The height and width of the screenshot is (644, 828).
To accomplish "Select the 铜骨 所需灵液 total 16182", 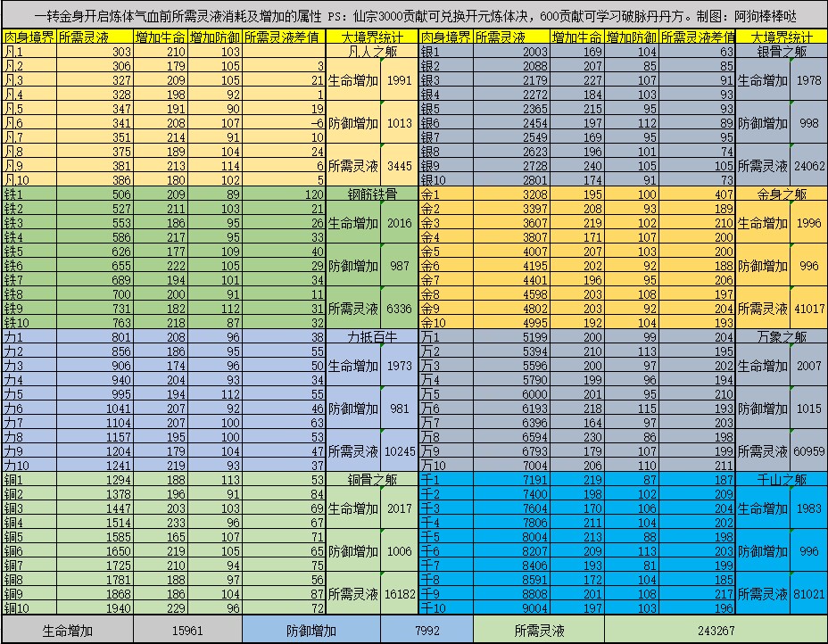I will pos(399,593).
